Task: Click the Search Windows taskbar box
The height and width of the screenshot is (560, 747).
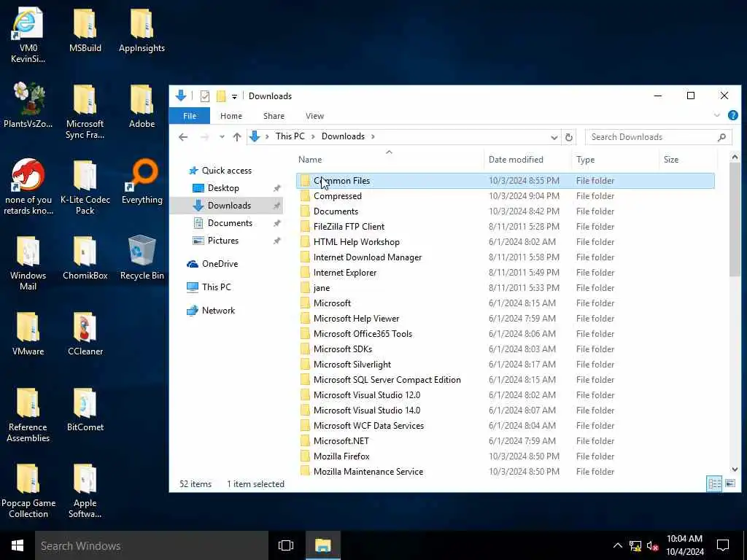Action: [152, 545]
